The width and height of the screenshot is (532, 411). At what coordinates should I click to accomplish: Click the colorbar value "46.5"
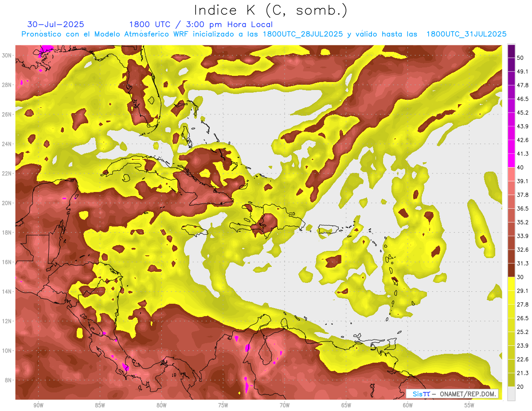tap(523, 99)
